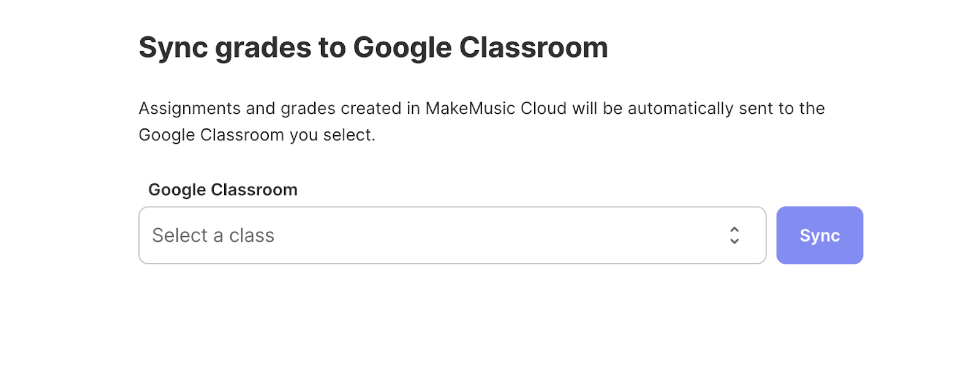The height and width of the screenshot is (391, 980).
Task: Expand the Google Classroom class picker
Action: (452, 236)
